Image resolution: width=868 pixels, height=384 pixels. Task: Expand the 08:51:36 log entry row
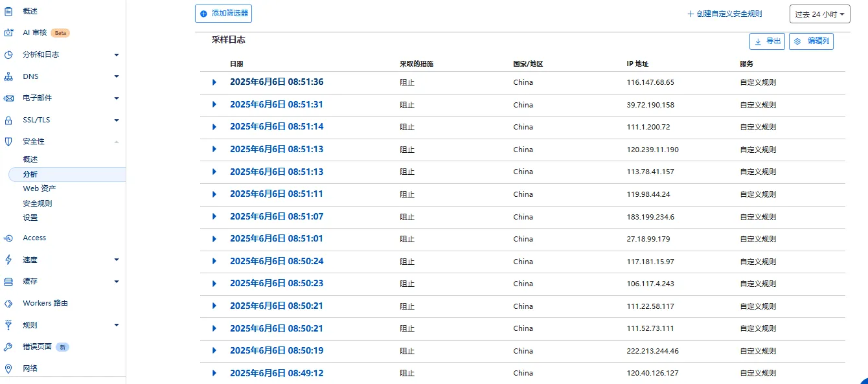(x=214, y=82)
